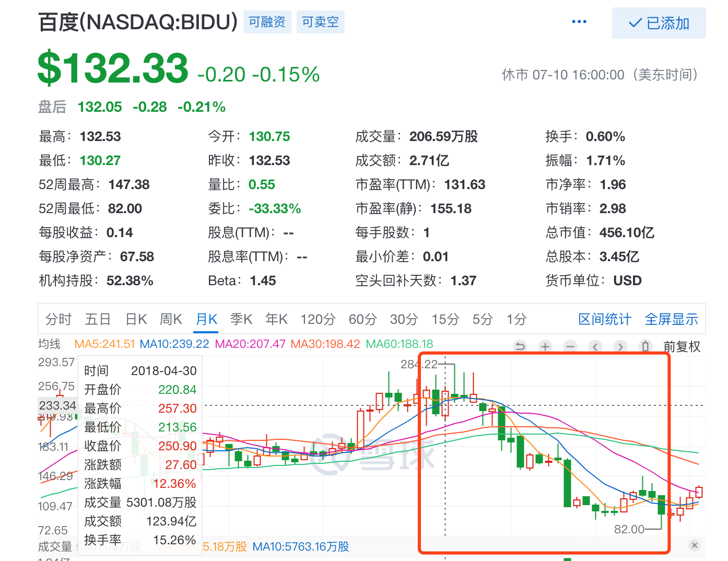This screenshot has width=728, height=561.
Task: Click the tooltip date 2018-04-30
Action: (164, 371)
